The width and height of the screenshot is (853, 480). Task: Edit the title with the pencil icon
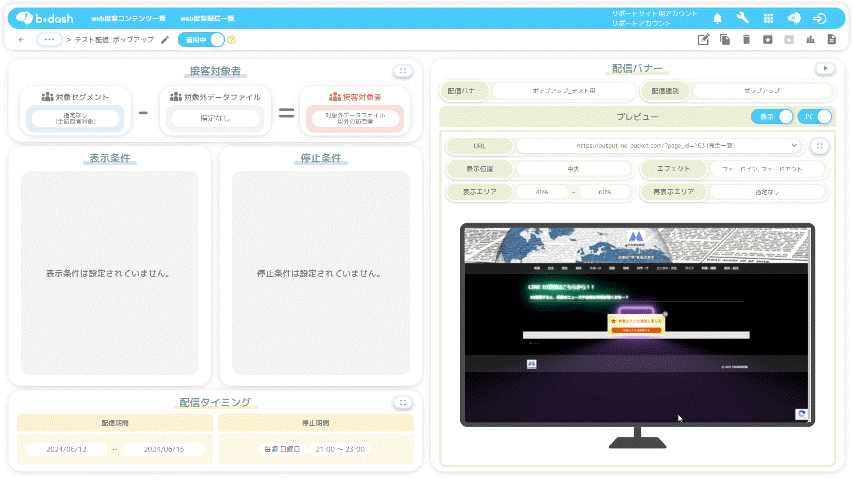pyautogui.click(x=165, y=40)
